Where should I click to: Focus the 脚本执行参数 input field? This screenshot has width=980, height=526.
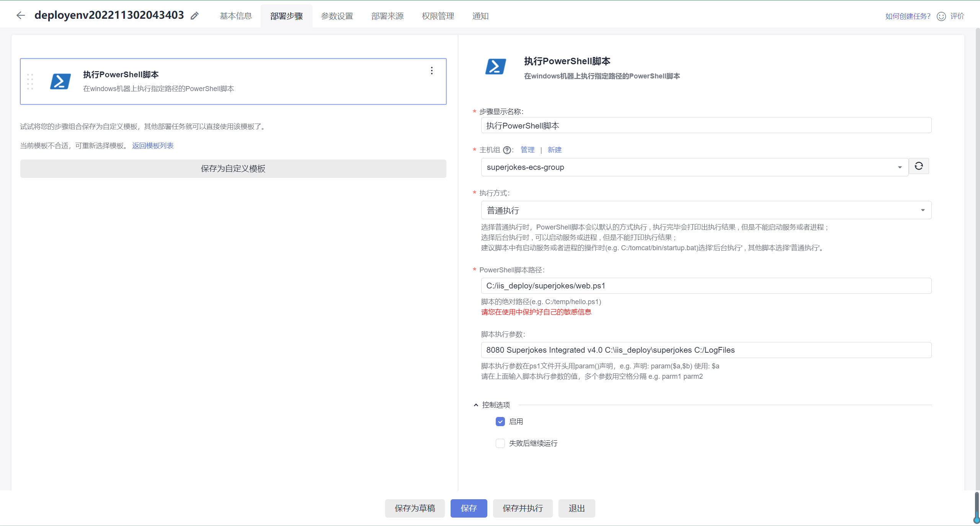point(706,350)
